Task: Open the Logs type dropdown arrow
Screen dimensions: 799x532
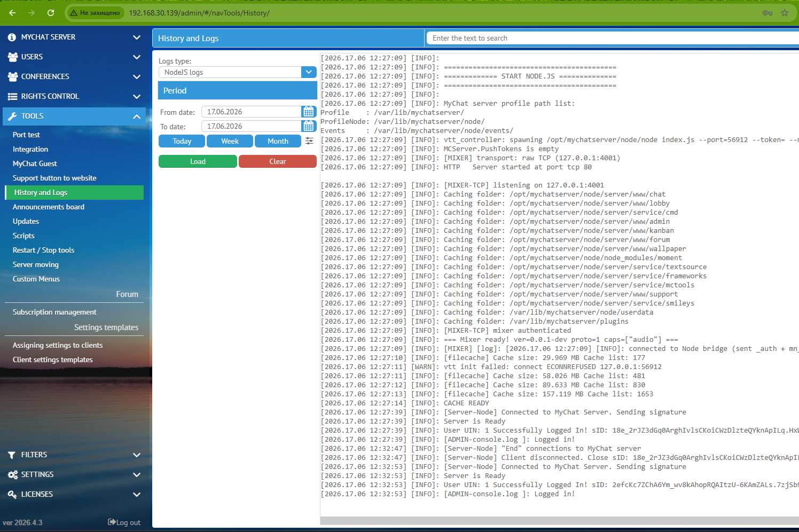Action: [x=309, y=72]
